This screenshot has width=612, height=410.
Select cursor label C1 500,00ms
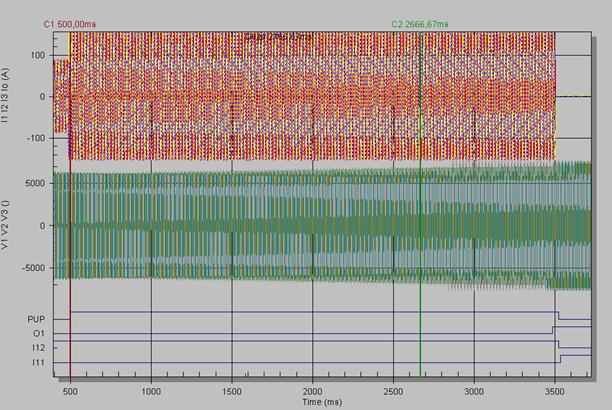(x=69, y=24)
